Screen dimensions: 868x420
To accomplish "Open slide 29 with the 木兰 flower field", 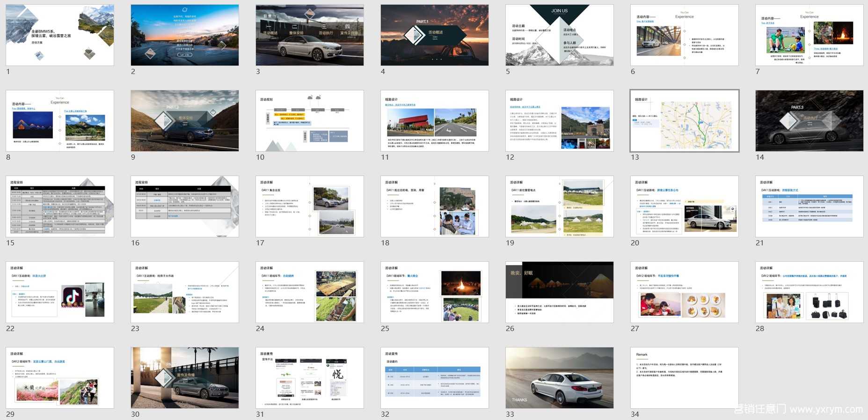I will [60, 378].
